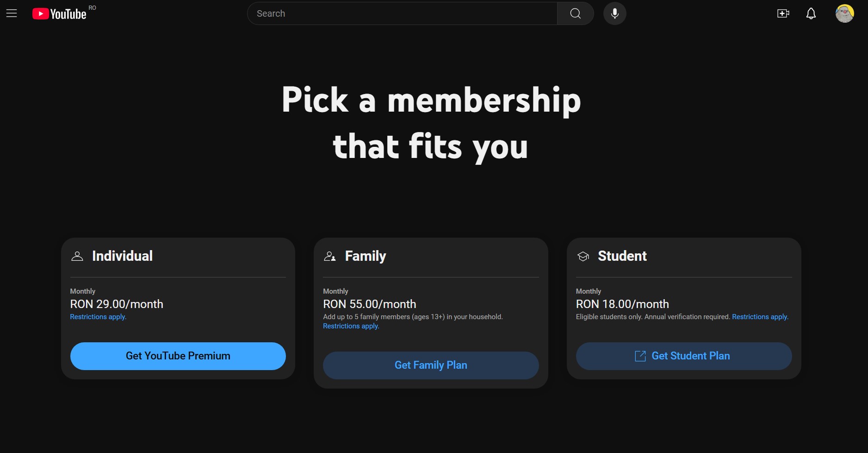Click Get YouTube Premium button
The height and width of the screenshot is (453, 868).
pos(178,356)
